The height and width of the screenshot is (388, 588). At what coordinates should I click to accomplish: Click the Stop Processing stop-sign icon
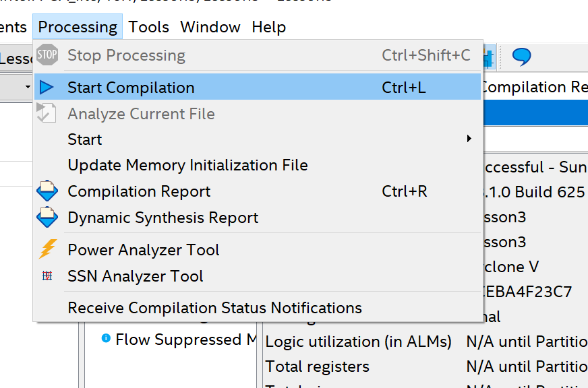point(47,55)
